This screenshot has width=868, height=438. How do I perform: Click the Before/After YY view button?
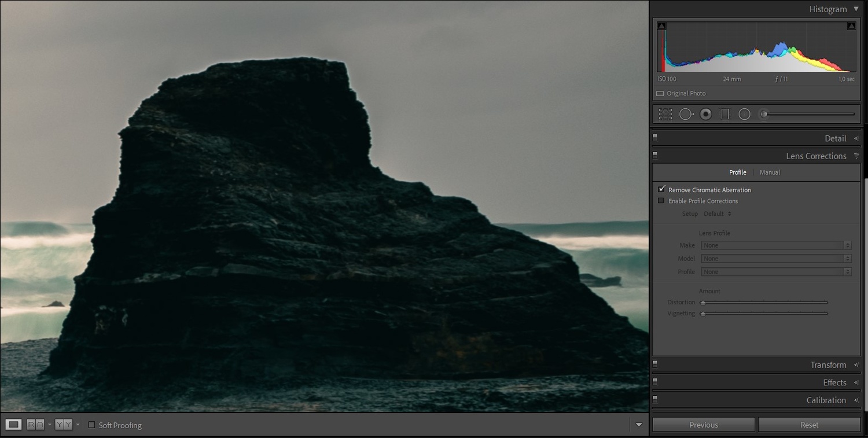coord(64,425)
